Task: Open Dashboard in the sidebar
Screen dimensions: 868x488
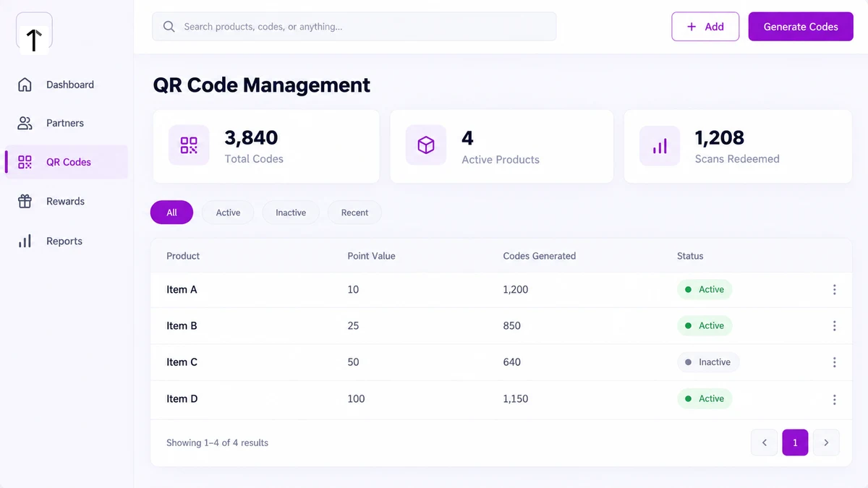Action: 67,85
